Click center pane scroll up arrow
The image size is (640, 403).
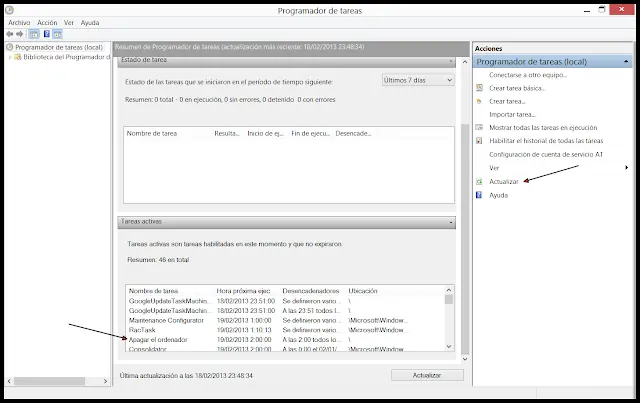(x=465, y=62)
